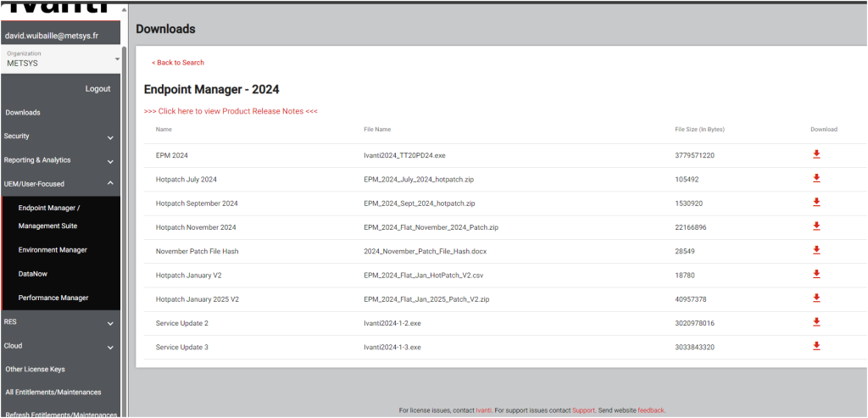This screenshot has width=868, height=418.
Task: Click the Ivanti contact link in footer
Action: (482, 410)
